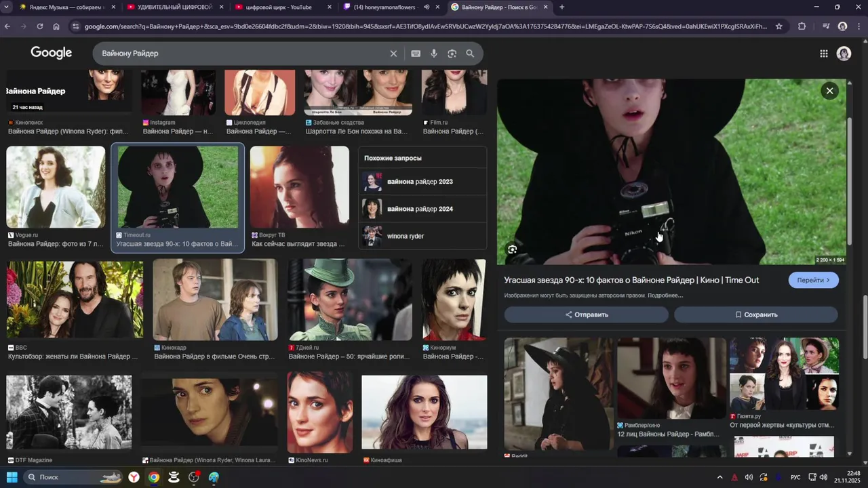Image resolution: width=868 pixels, height=488 pixels.
Task: Open the Киноафиша image thumbnail
Action: coord(425,412)
